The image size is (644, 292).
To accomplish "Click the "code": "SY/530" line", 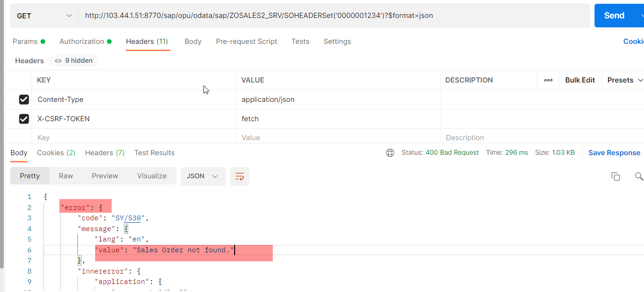I will click(x=114, y=218).
